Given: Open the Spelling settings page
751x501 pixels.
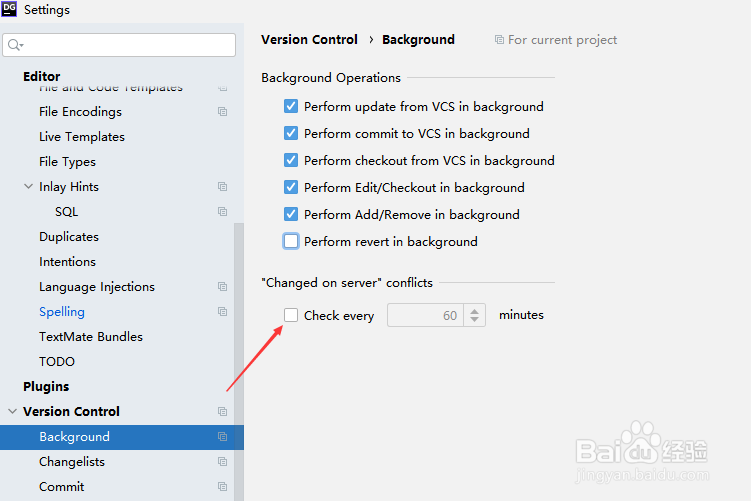Looking at the screenshot, I should point(62,312).
